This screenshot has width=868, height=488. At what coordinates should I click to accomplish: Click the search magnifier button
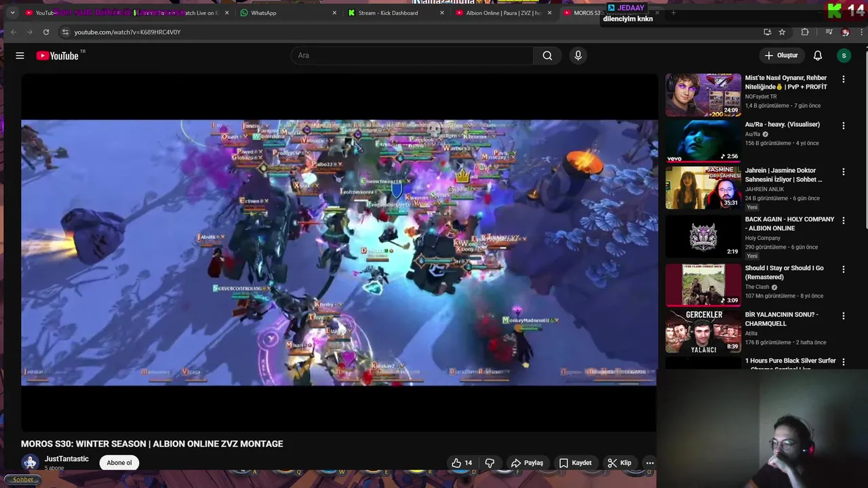click(x=547, y=56)
